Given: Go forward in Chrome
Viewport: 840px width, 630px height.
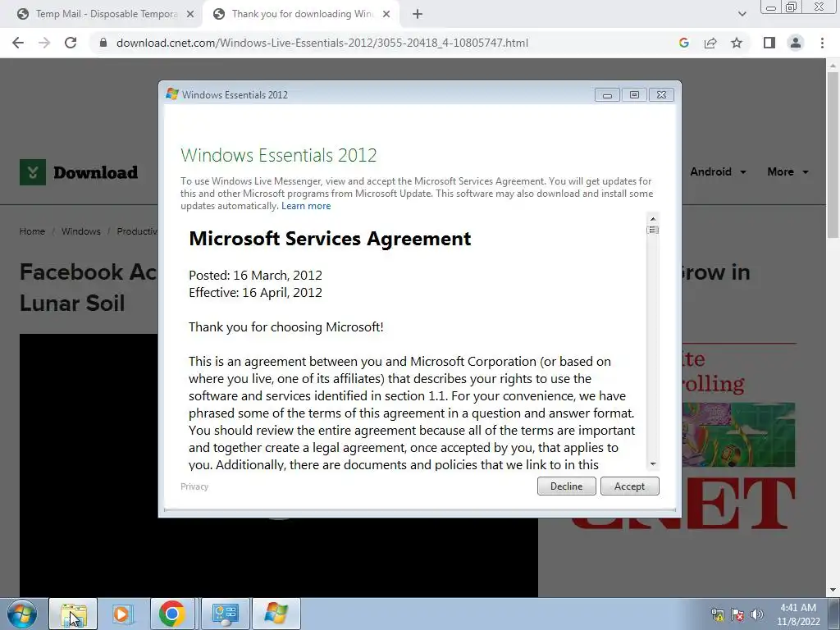Looking at the screenshot, I should 44,43.
